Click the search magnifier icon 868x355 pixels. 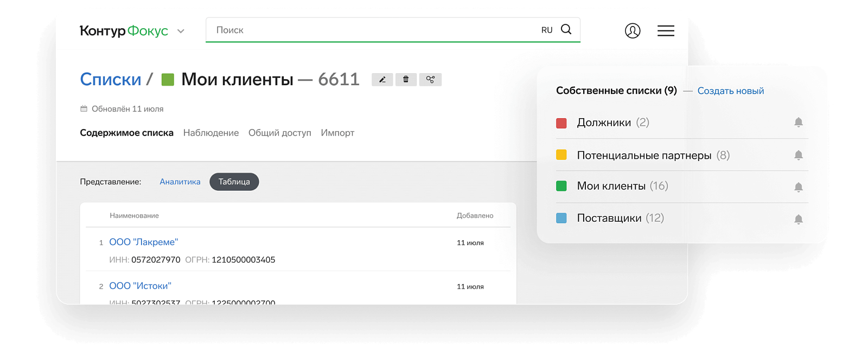pyautogui.click(x=566, y=29)
